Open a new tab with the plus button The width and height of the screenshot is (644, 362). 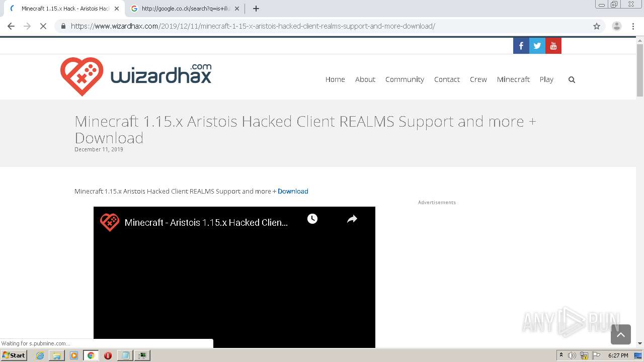pos(256,9)
